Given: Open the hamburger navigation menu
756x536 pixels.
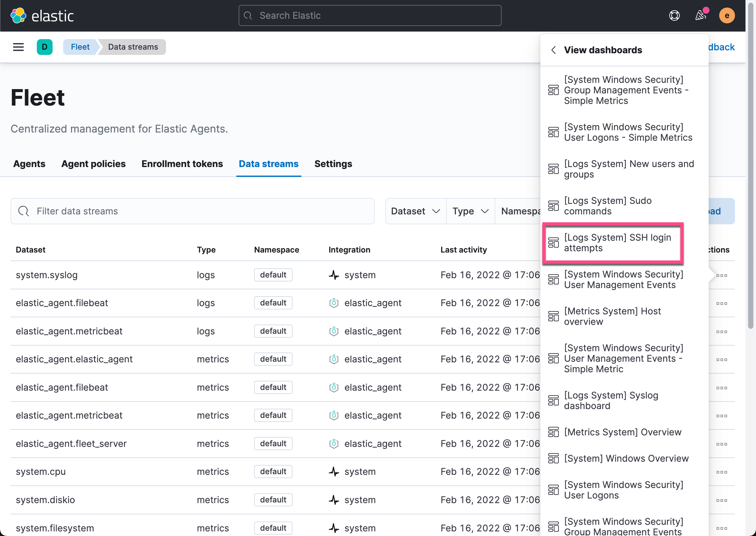Looking at the screenshot, I should coord(18,47).
